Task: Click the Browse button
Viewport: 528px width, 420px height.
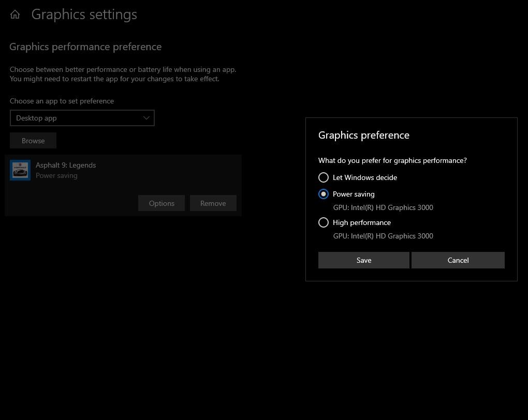Action: coord(33,141)
